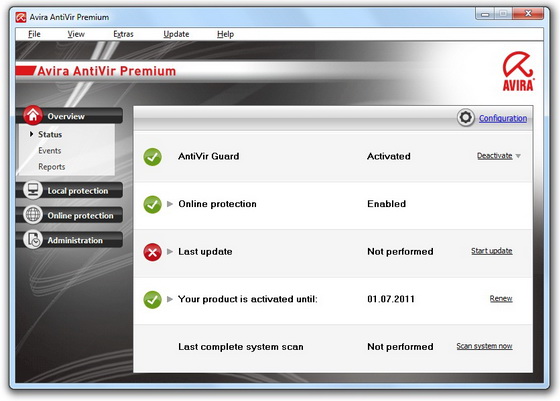Image resolution: width=560 pixels, height=401 pixels.
Task: Select the Overview section label
Action: pos(66,116)
